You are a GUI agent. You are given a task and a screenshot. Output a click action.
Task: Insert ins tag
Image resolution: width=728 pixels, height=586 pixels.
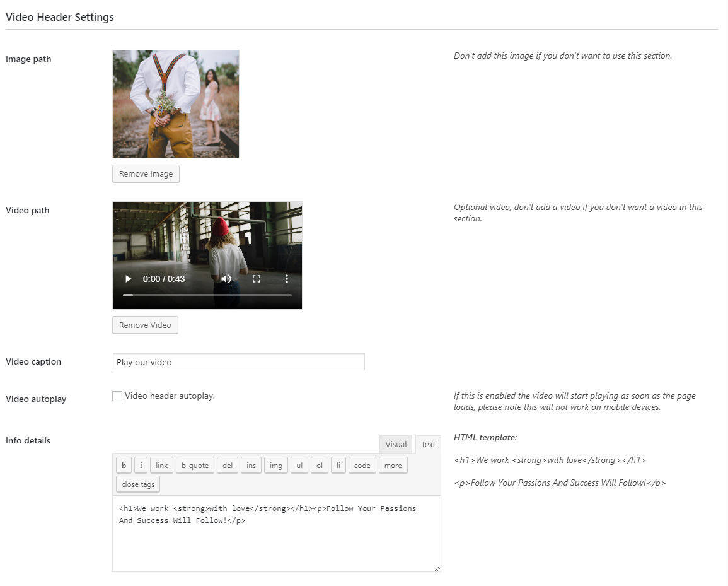(x=251, y=465)
